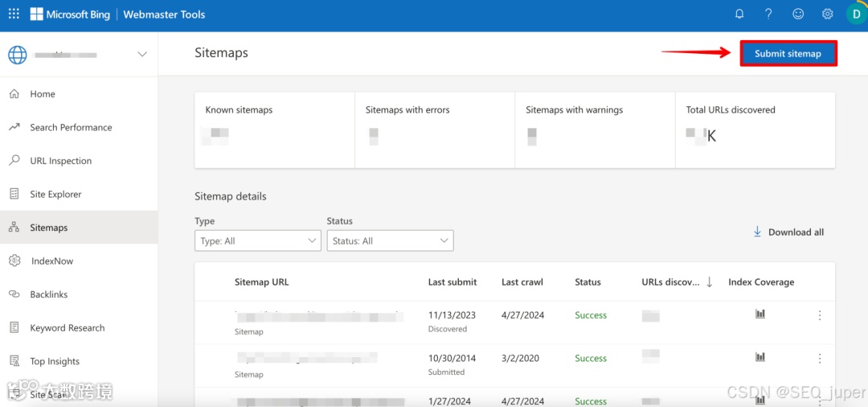Click the Home house icon
The image size is (868, 407).
coord(14,94)
